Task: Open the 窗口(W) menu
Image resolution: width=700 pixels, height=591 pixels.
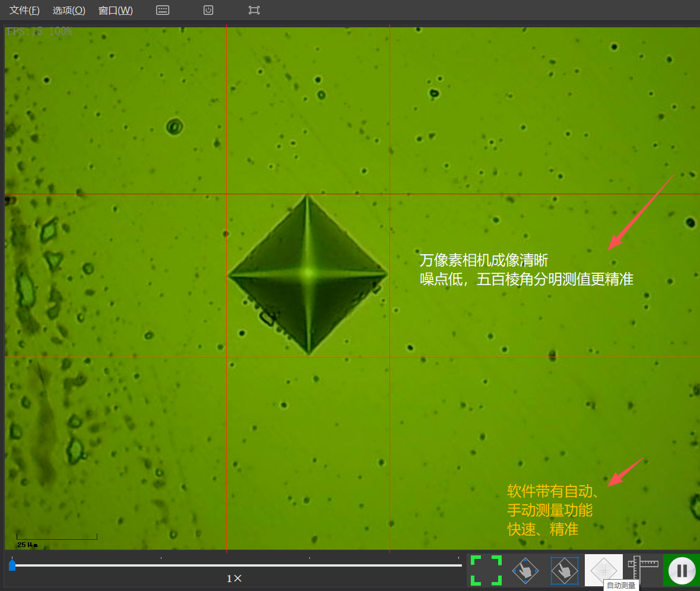Action: [x=116, y=11]
